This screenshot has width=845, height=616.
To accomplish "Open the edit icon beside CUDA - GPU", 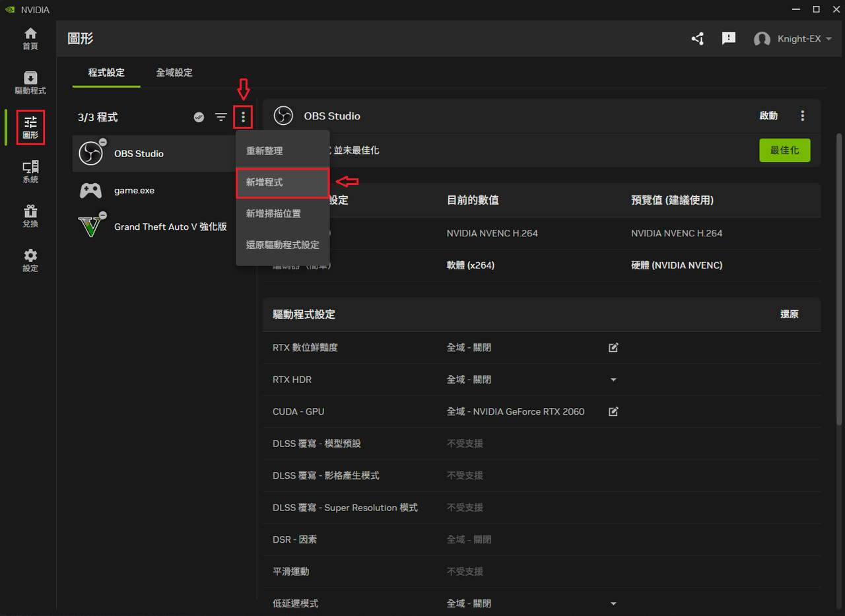I will [613, 411].
